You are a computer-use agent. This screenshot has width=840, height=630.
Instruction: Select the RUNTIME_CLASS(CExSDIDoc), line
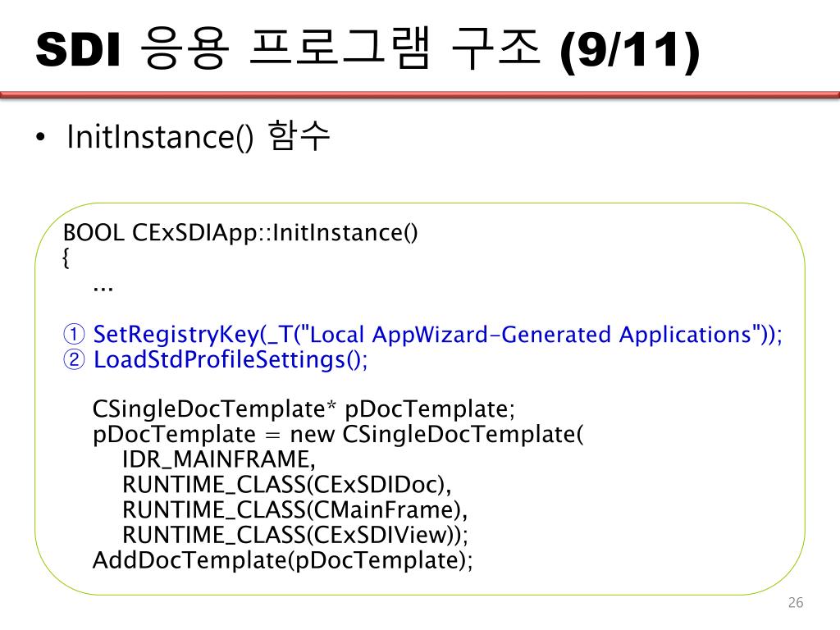tap(286, 484)
